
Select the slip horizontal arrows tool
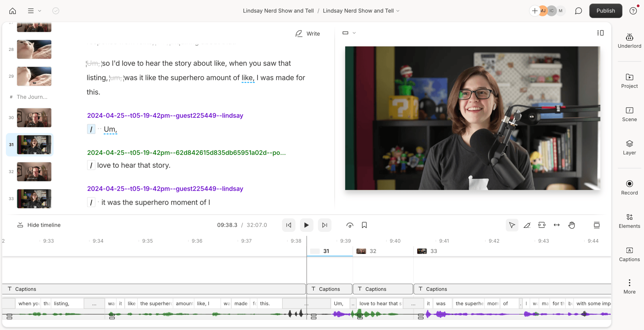coord(557,225)
